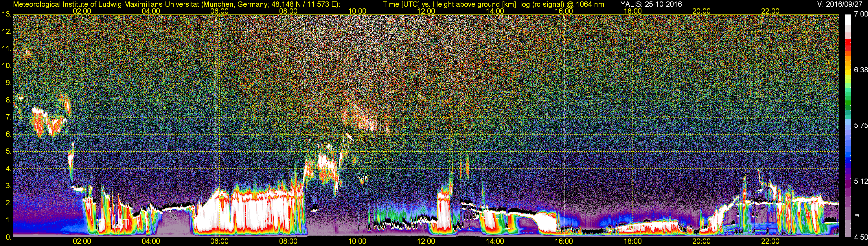This screenshot has height=246, width=868.
Task: Click the 3 km height axis label
Action: (8, 186)
